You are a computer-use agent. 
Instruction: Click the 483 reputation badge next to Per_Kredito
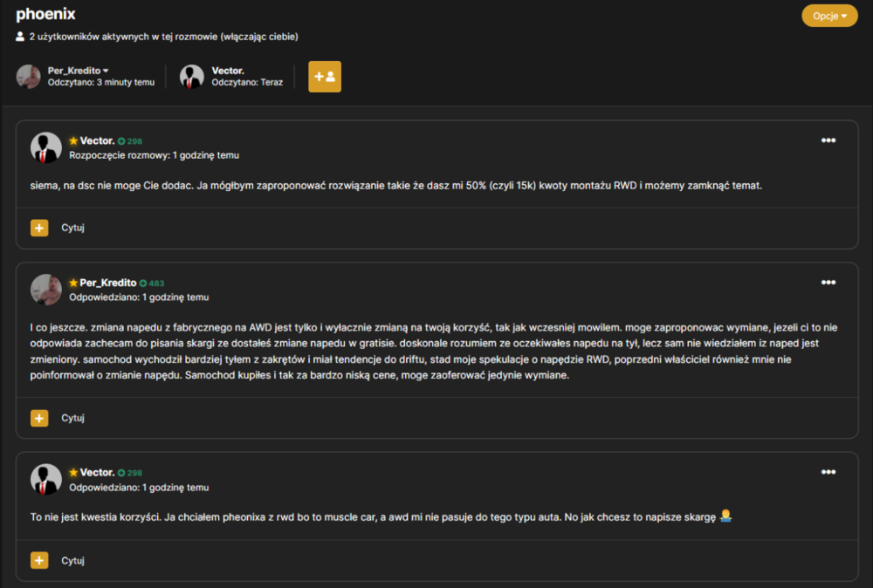(x=151, y=284)
